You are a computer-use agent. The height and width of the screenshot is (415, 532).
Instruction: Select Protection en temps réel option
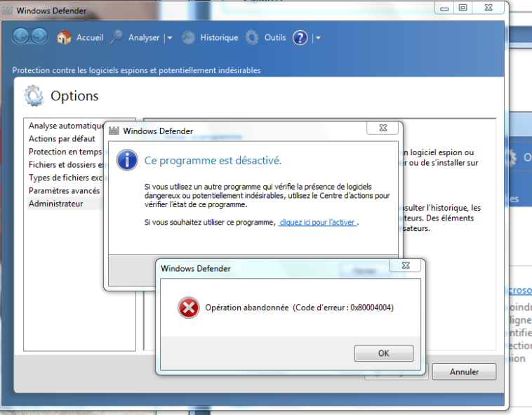point(65,152)
